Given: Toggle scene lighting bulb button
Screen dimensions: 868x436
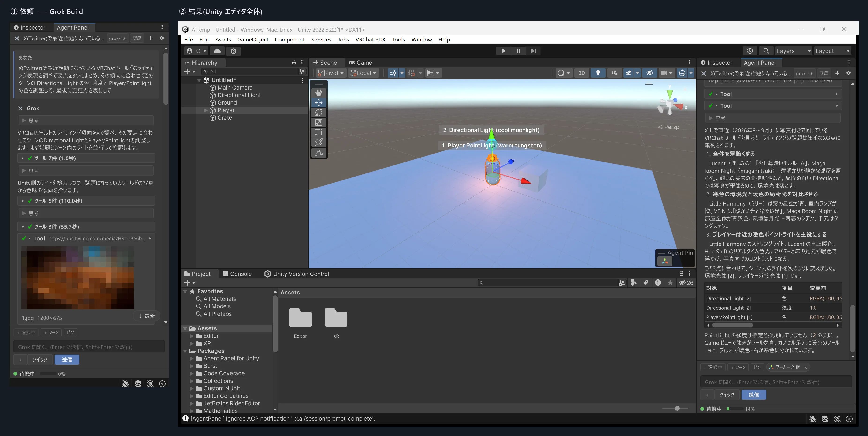Looking at the screenshot, I should click(x=598, y=73).
